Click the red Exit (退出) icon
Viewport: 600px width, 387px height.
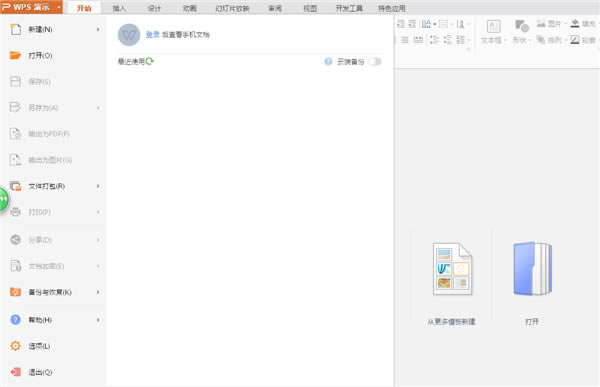pos(15,372)
